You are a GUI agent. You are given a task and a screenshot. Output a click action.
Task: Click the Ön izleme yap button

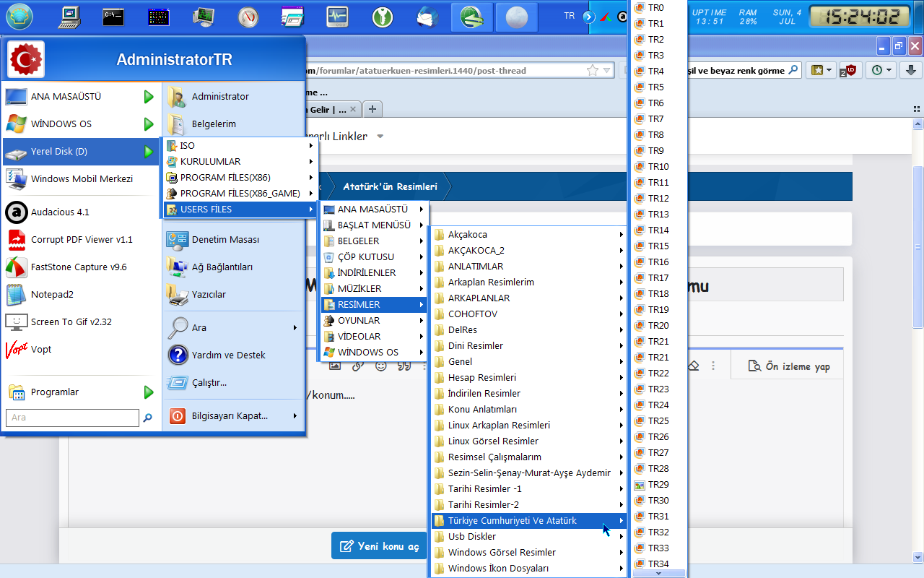click(x=789, y=366)
